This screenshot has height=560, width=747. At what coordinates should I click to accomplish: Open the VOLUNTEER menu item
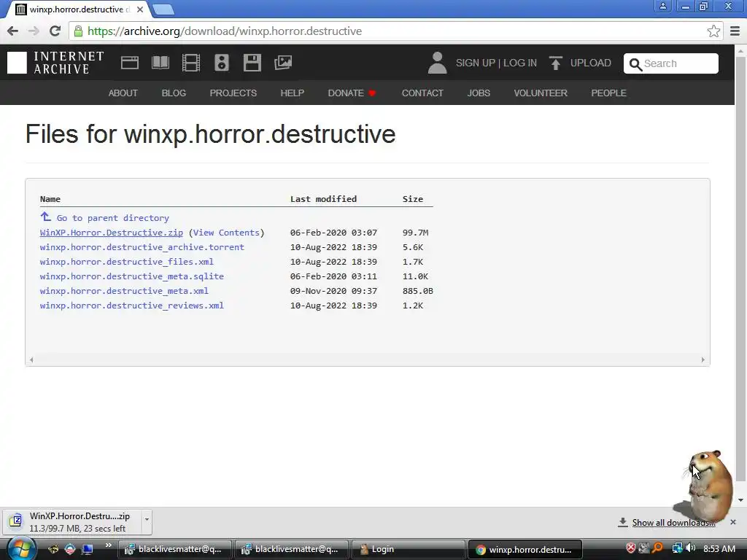[x=541, y=93]
